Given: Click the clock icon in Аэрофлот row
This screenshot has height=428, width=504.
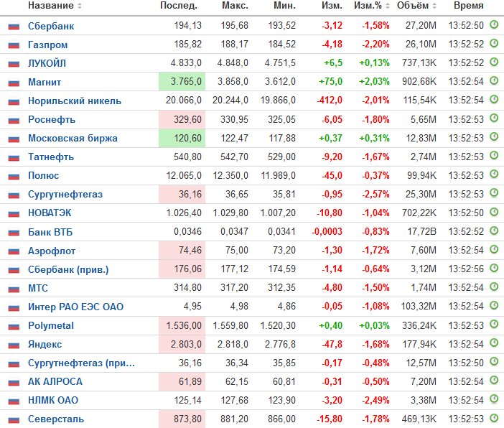Looking at the screenshot, I should click(494, 249).
